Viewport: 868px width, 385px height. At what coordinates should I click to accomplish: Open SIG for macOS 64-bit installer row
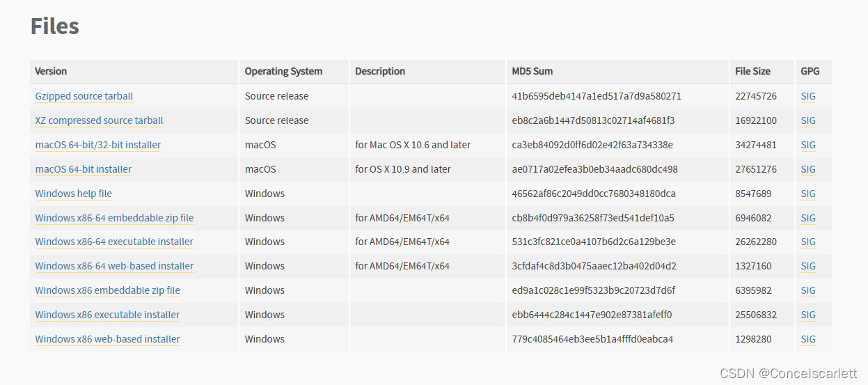coord(807,169)
